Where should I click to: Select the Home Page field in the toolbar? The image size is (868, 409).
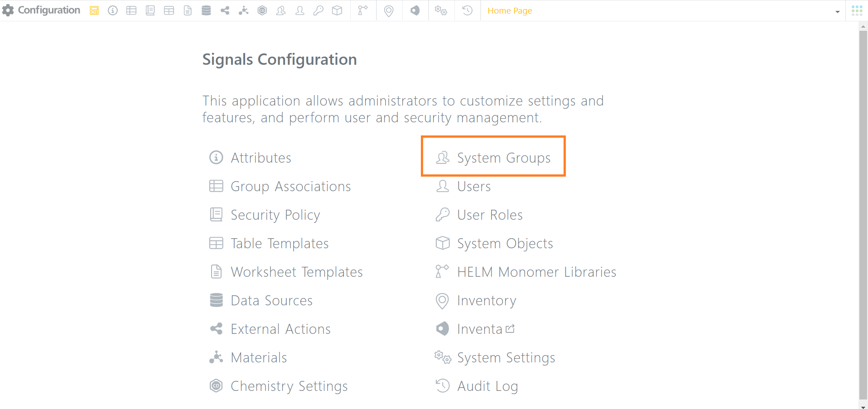point(663,10)
